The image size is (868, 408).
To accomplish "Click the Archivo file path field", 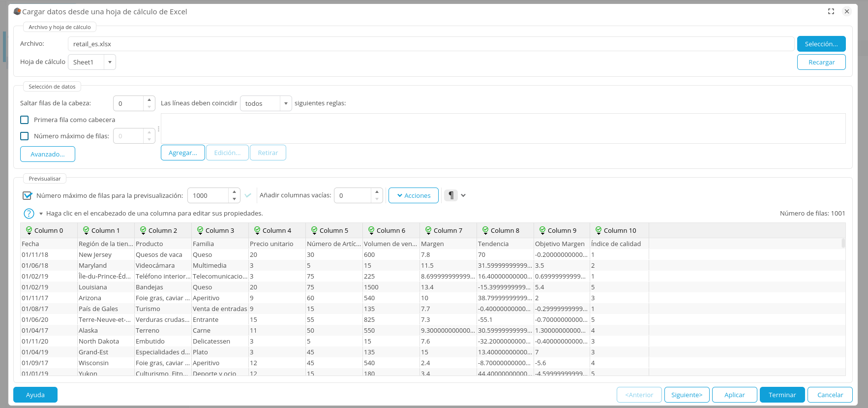I will click(431, 44).
